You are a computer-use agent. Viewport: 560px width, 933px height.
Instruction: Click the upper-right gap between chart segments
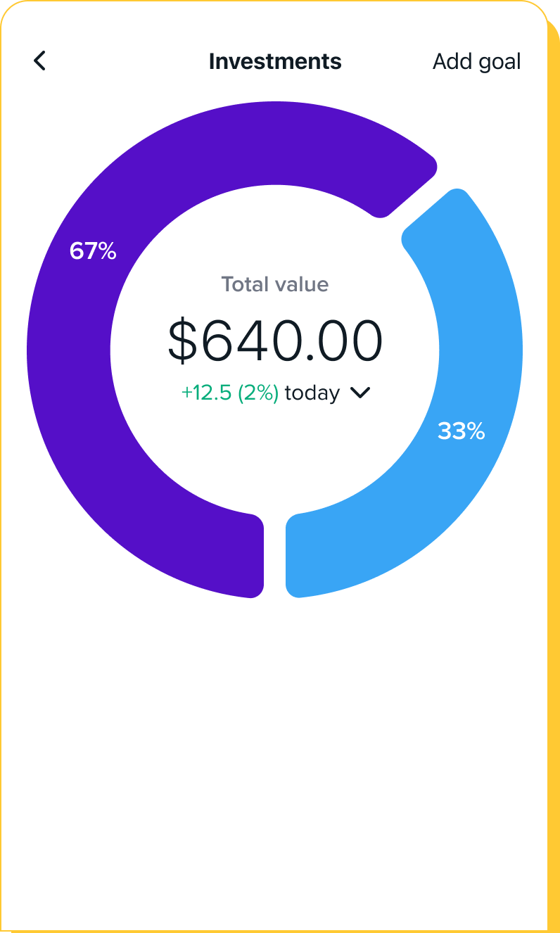coord(420,201)
